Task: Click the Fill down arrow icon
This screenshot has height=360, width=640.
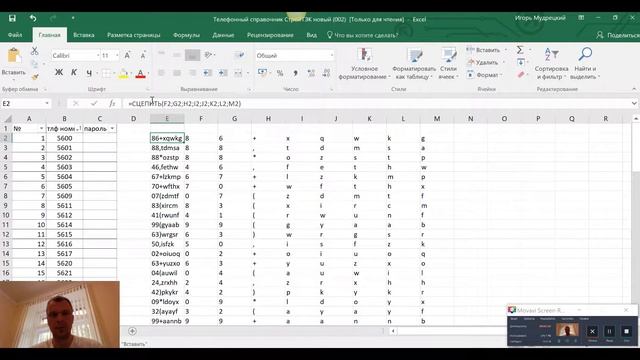Action: click(x=521, y=62)
